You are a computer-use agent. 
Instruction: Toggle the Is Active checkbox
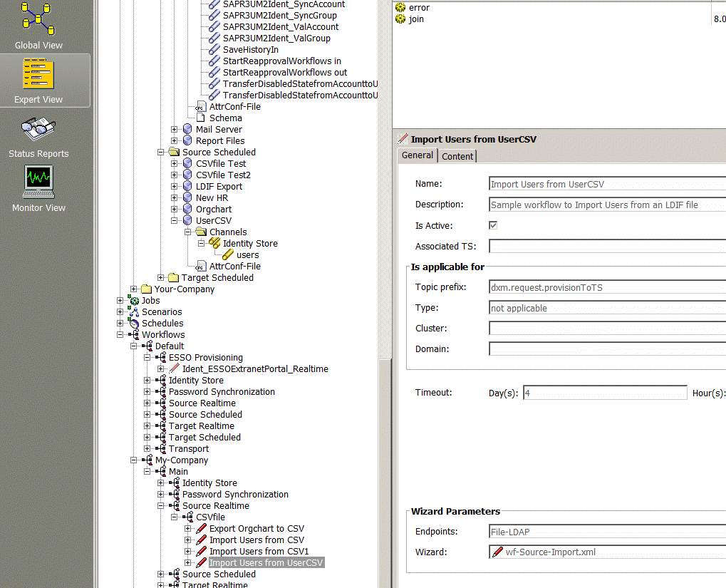[493, 225]
